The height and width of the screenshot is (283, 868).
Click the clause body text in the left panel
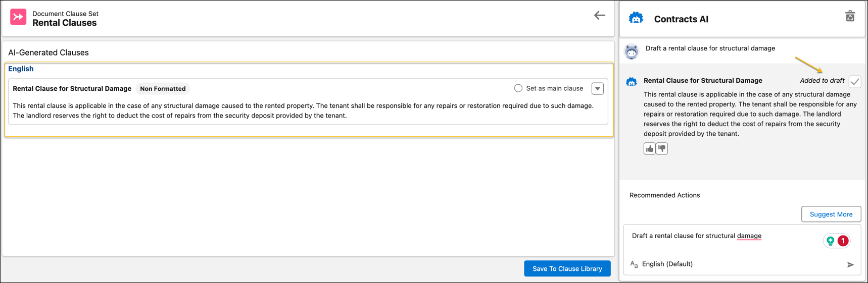pos(303,111)
